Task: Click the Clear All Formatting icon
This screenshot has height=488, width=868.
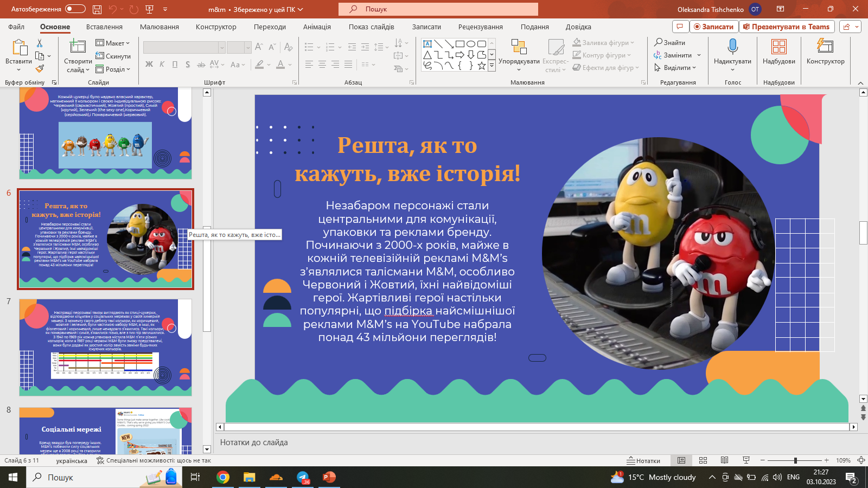Action: coord(288,47)
